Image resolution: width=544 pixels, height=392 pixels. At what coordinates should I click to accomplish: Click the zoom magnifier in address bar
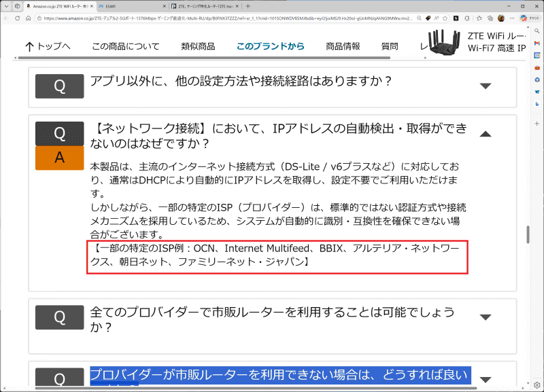click(419, 18)
